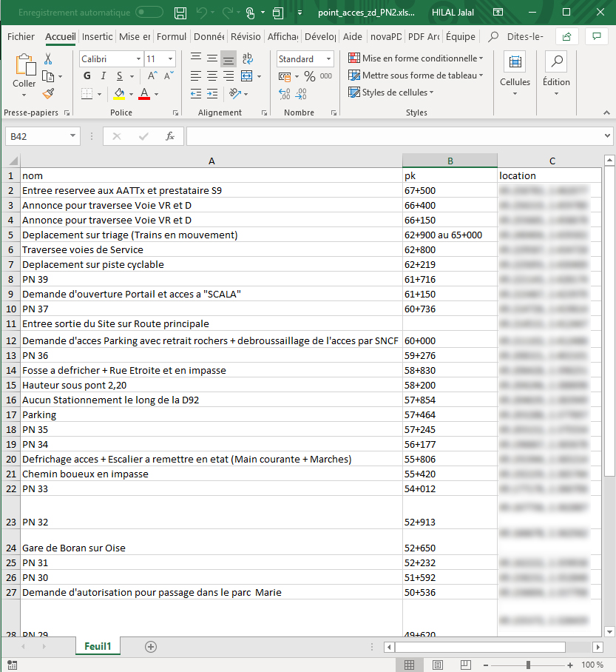The image size is (616, 672).
Task: Align cell content to the middle
Action: click(212, 58)
